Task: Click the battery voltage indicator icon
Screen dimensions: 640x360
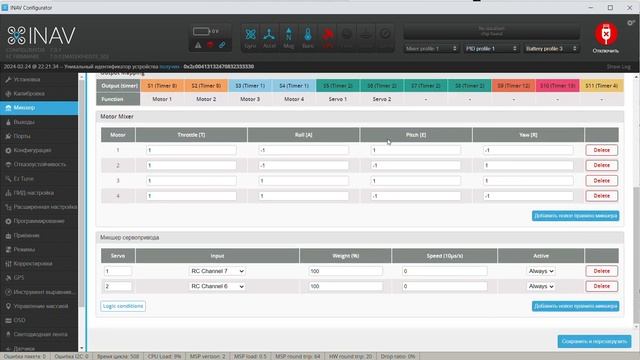Action: tap(201, 31)
